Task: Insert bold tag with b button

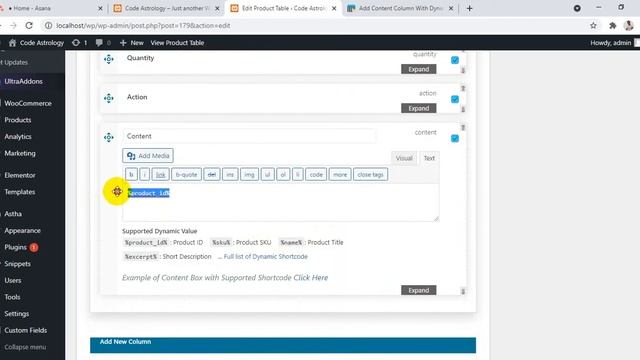Action: pyautogui.click(x=131, y=174)
